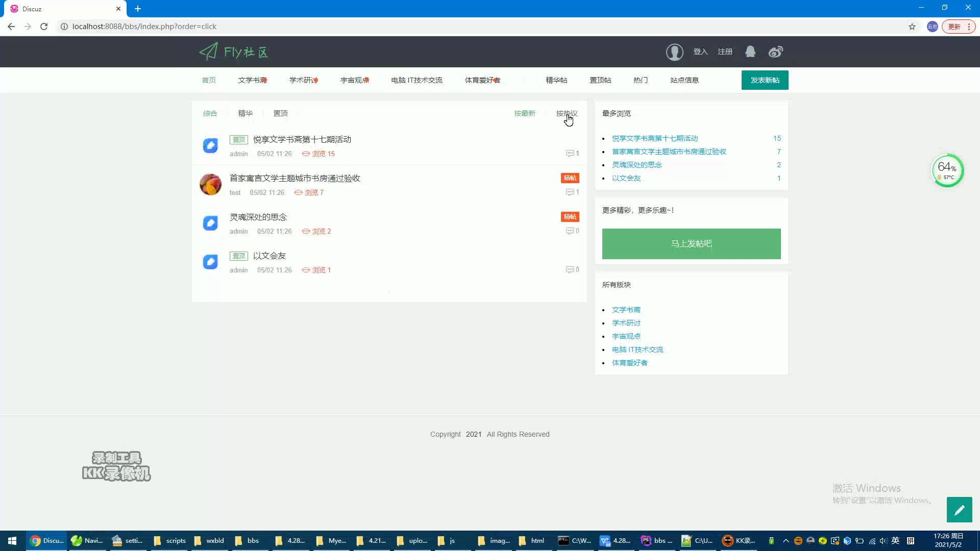Switch to the 置顶 filter tab
Image resolution: width=980 pixels, height=551 pixels.
click(x=280, y=113)
